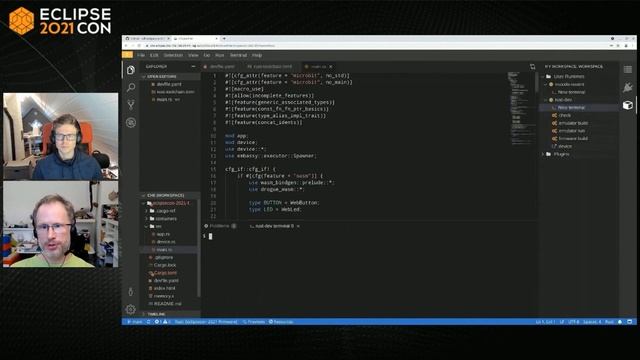This screenshot has height=360, width=640.
Task: Click the Explorer panel more actions button
Action: pos(193,67)
